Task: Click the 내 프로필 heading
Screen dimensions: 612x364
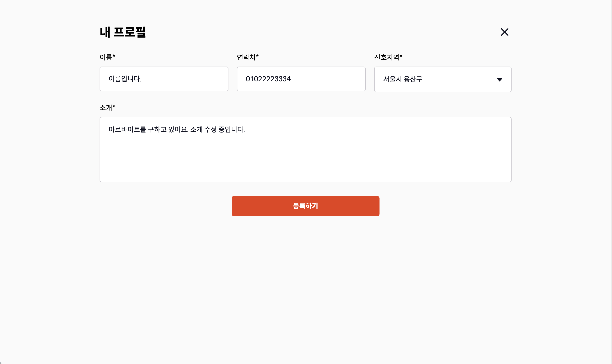Action: coord(123,32)
